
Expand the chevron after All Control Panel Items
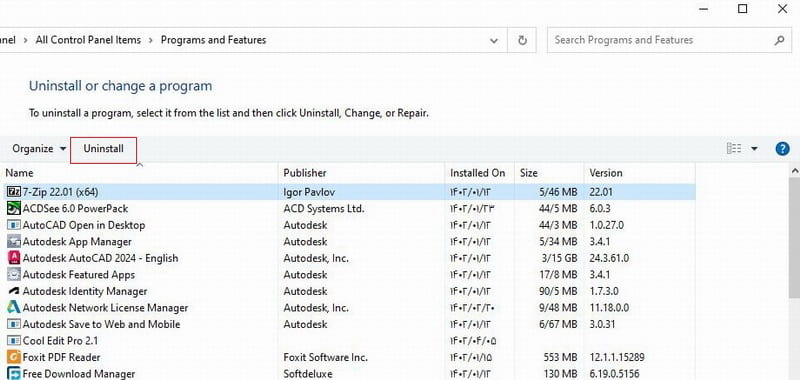point(151,40)
